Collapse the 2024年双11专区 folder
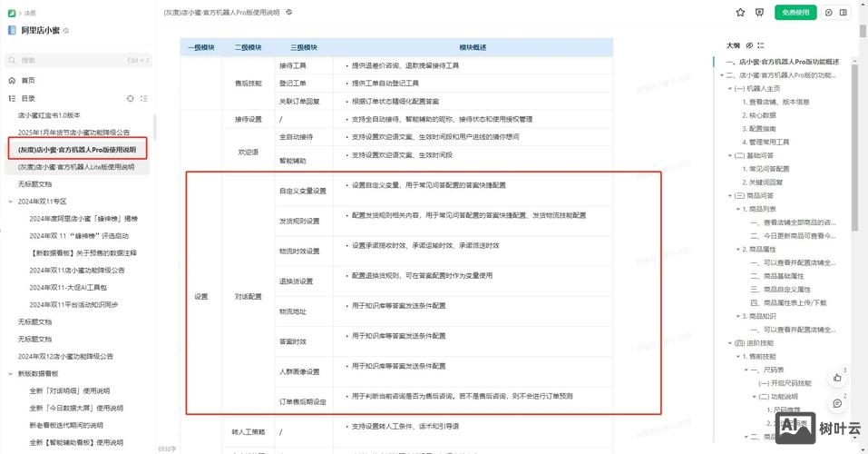Image resolution: width=868 pixels, height=454 pixels. point(11,202)
